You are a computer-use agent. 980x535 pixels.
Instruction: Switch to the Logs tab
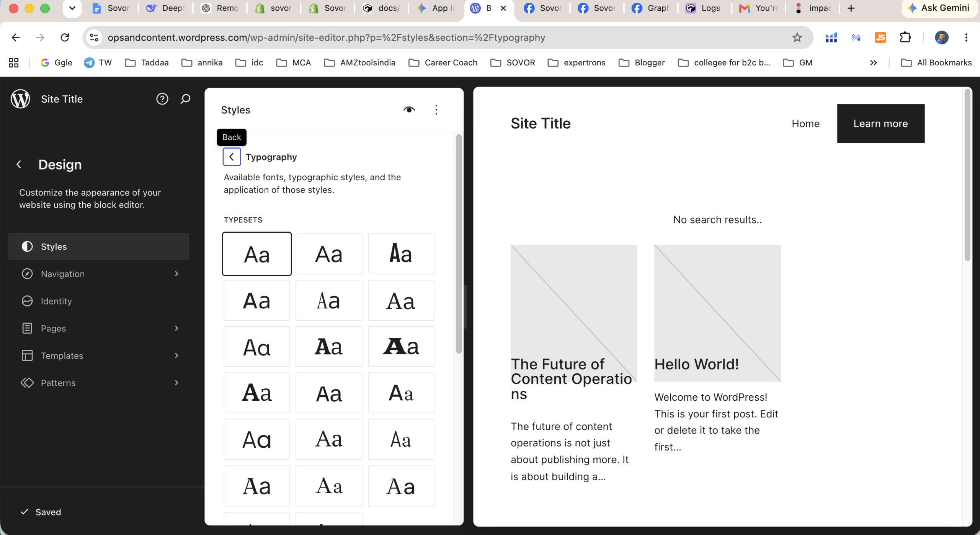pos(704,8)
